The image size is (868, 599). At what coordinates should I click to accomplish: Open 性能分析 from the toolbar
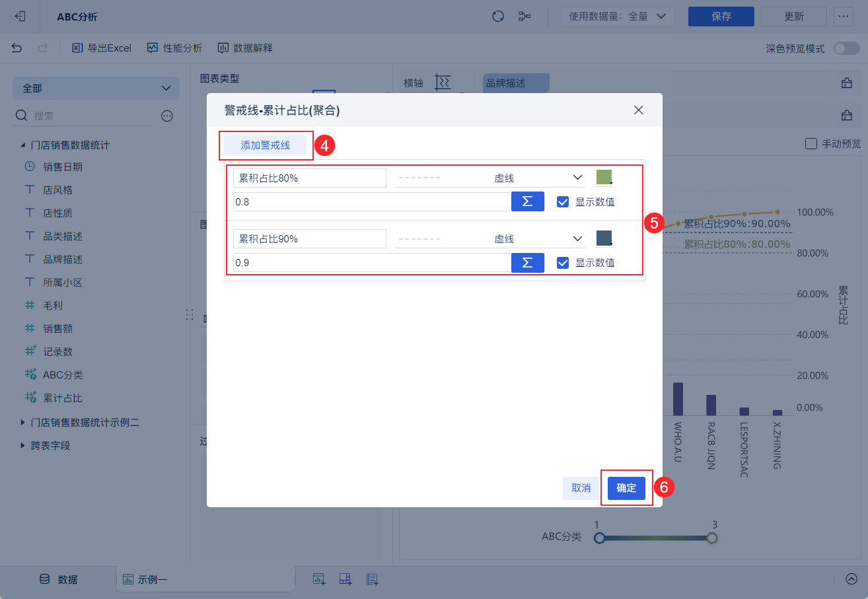(x=174, y=48)
